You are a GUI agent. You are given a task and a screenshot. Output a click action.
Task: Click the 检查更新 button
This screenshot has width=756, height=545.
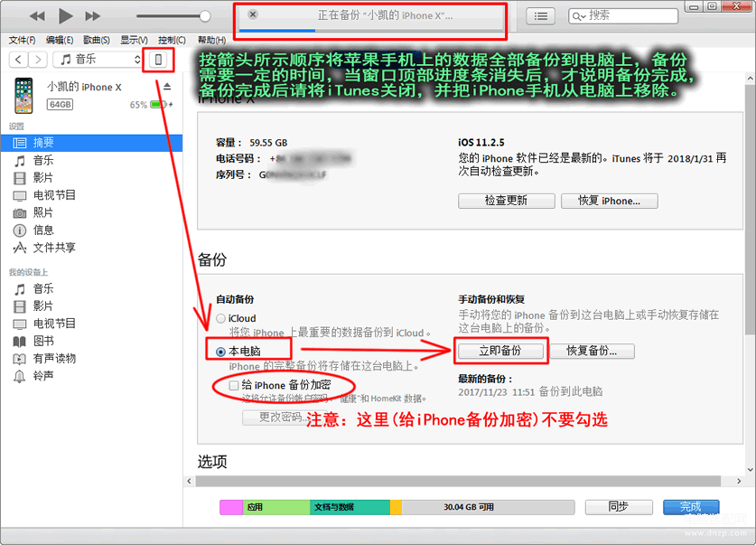506,201
